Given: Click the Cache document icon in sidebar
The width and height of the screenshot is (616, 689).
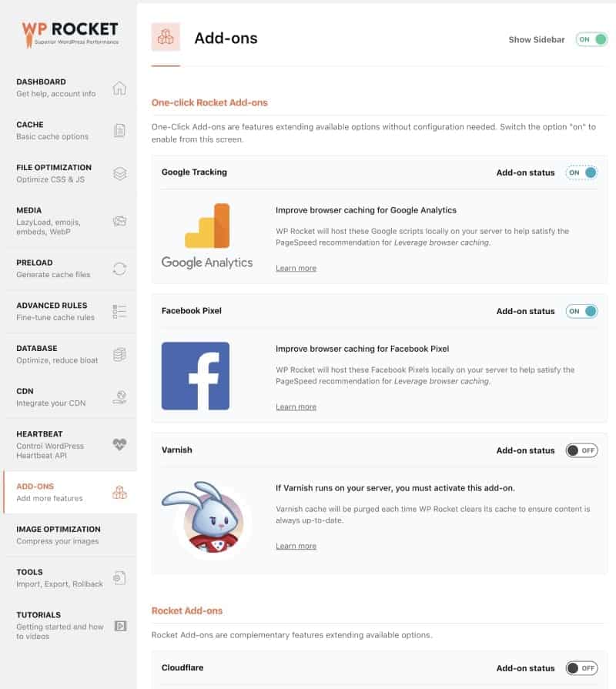Looking at the screenshot, I should 119,131.
